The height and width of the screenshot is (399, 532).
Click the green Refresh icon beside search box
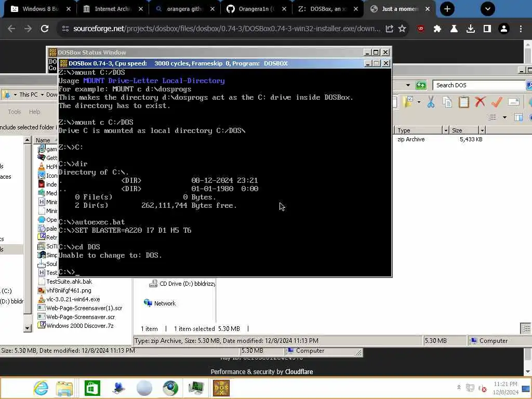tap(421, 85)
